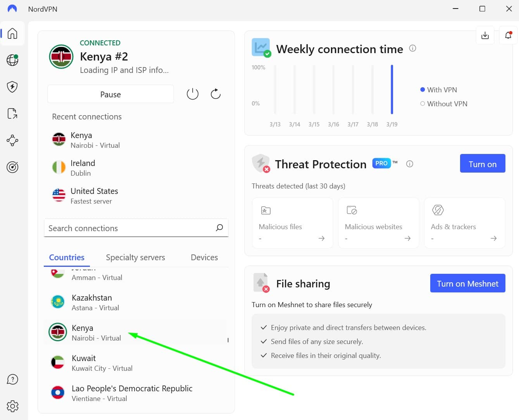Click the search magnifier icon

click(x=219, y=228)
